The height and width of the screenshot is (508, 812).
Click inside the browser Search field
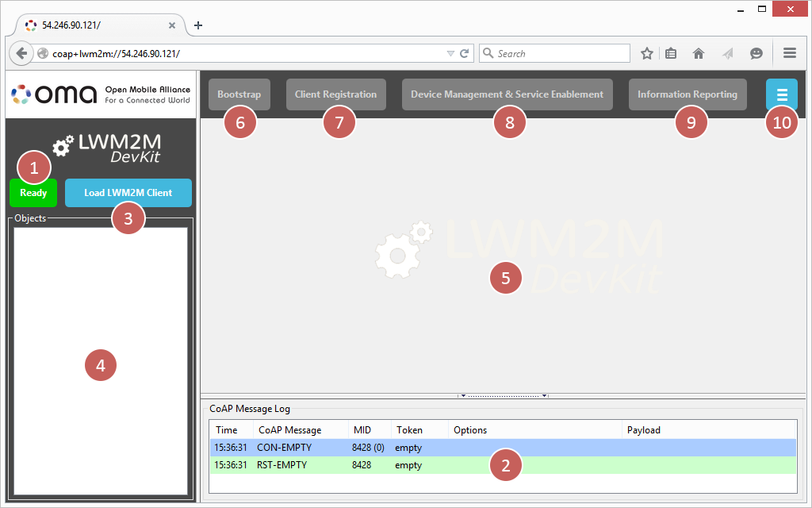(x=559, y=53)
